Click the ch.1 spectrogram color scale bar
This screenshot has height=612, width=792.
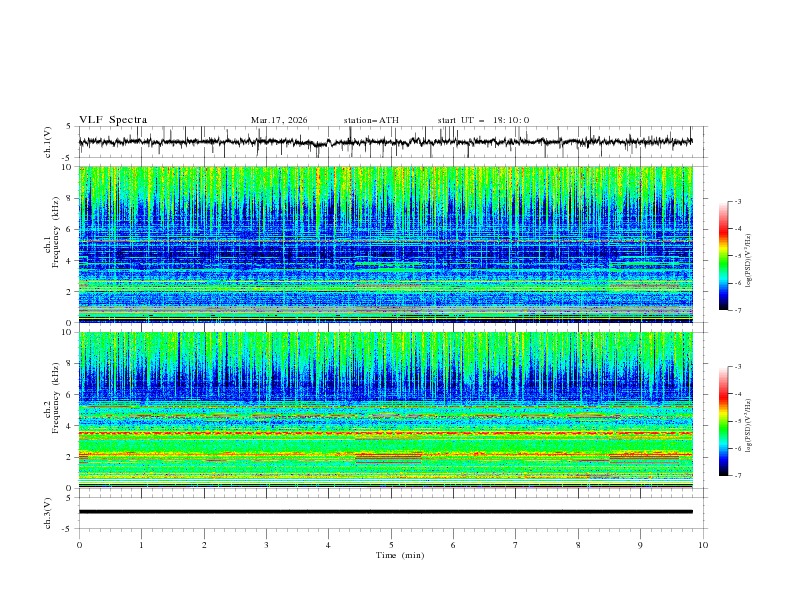coord(723,256)
